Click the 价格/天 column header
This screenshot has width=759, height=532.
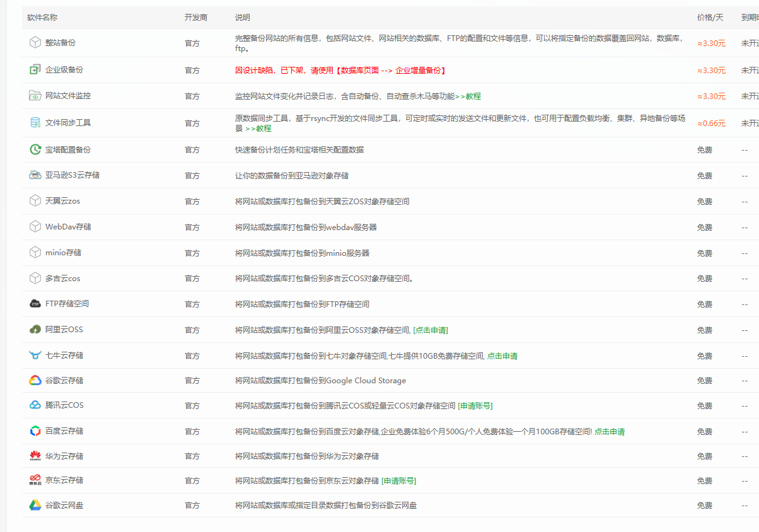point(710,17)
